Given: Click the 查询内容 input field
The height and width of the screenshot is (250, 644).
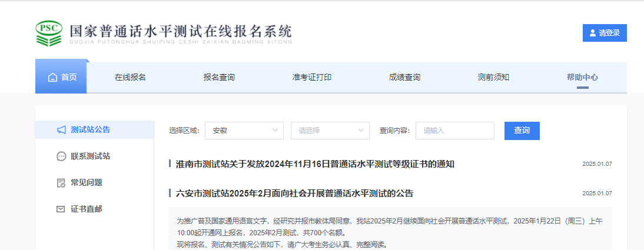Looking at the screenshot, I should [455, 131].
